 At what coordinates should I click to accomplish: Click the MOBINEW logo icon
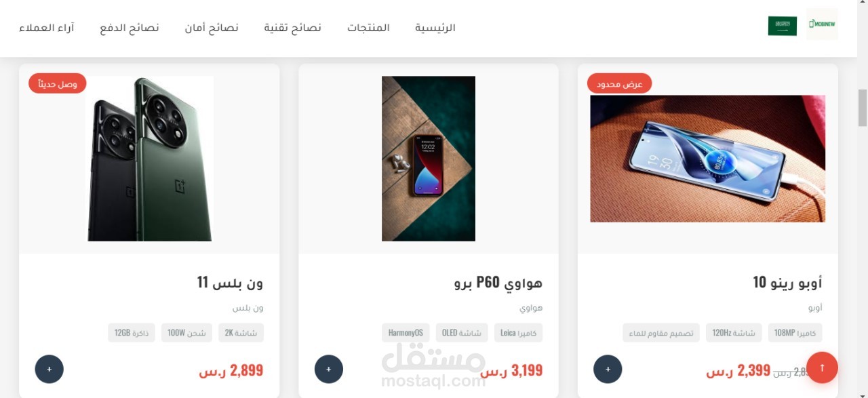coord(822,24)
